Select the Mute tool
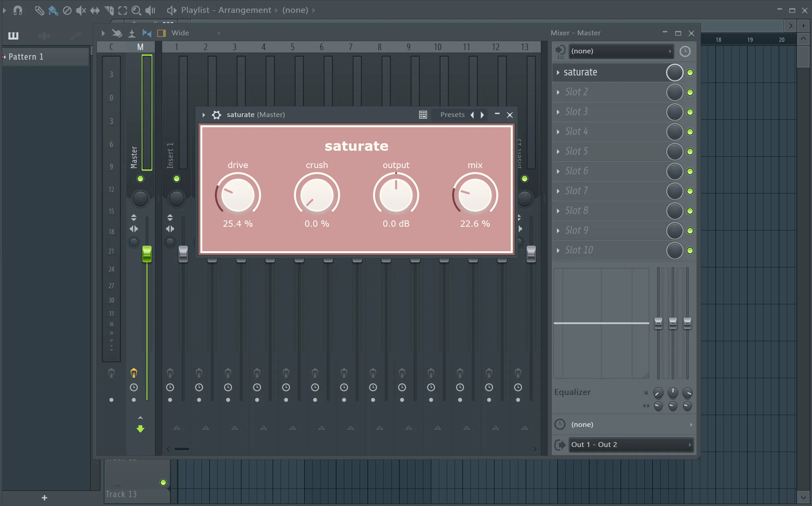The height and width of the screenshot is (506, 812). tap(81, 10)
